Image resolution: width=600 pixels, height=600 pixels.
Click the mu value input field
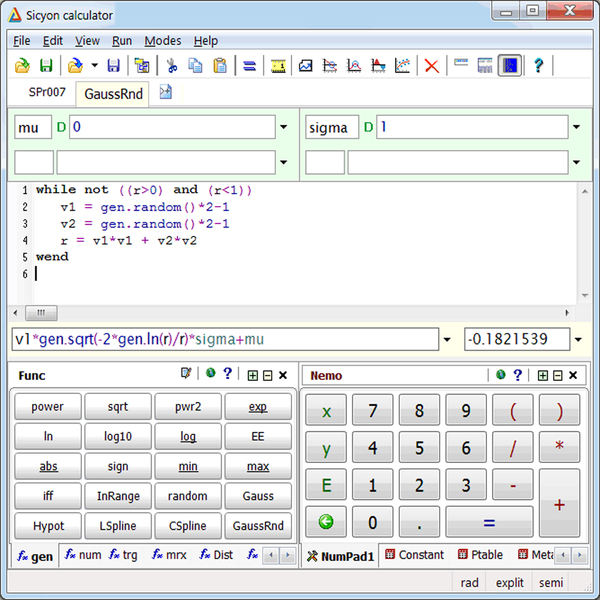click(x=172, y=127)
